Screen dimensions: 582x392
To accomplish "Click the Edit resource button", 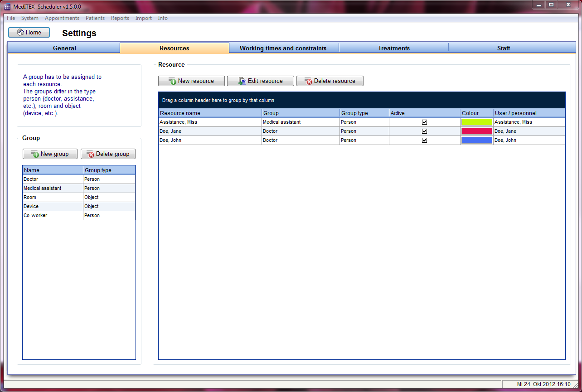I will pyautogui.click(x=261, y=81).
